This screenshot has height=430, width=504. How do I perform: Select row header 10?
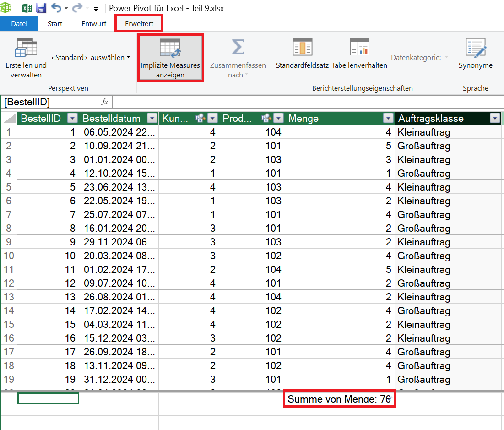click(x=9, y=256)
